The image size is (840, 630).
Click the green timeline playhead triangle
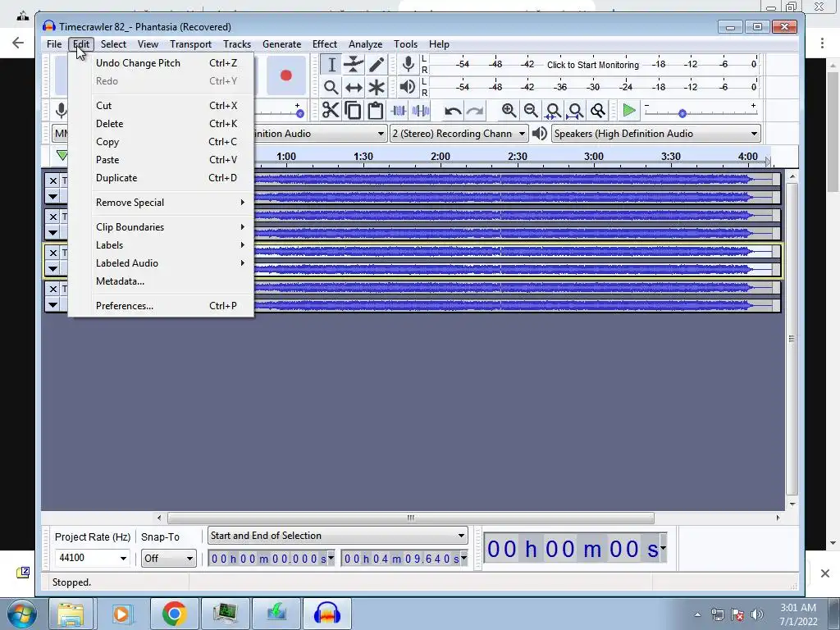(62, 156)
